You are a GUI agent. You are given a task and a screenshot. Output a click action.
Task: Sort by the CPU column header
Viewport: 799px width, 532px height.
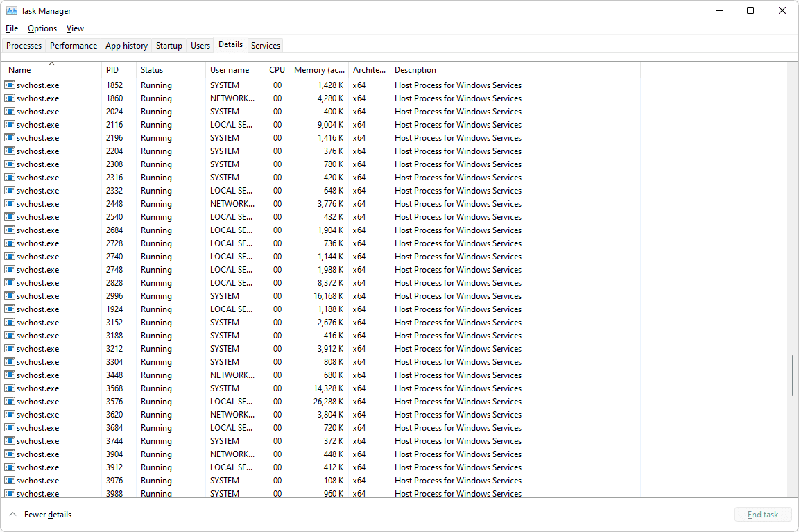275,70
